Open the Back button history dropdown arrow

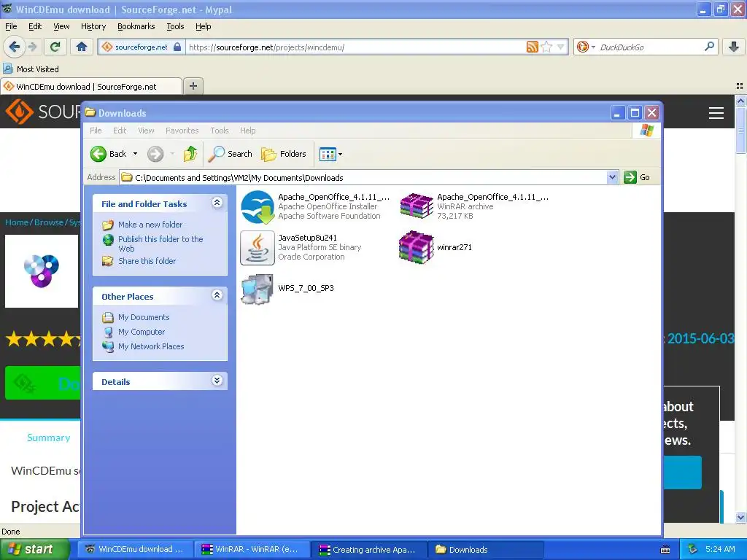pyautogui.click(x=135, y=154)
